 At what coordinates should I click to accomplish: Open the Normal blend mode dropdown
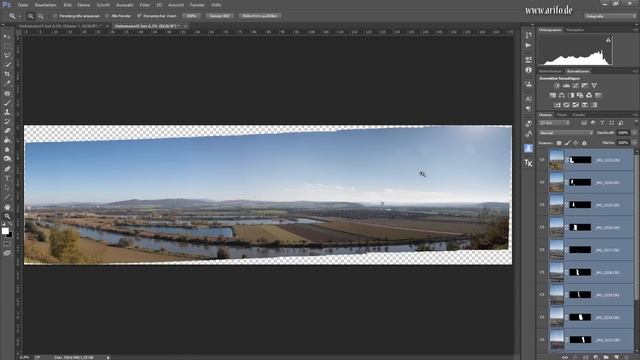(x=566, y=133)
